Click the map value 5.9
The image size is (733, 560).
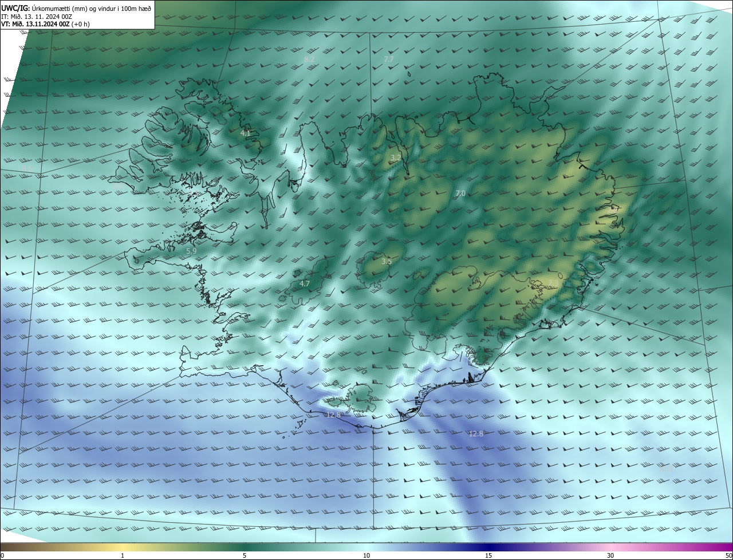point(191,251)
